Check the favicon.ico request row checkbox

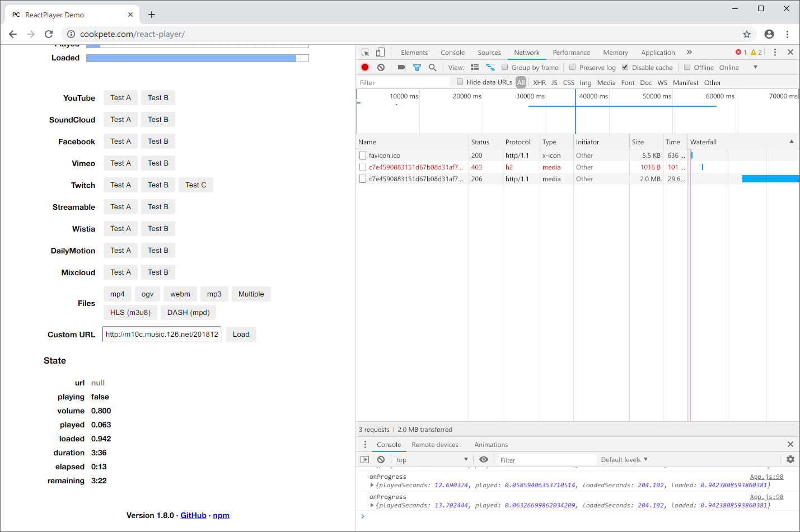(x=362, y=155)
